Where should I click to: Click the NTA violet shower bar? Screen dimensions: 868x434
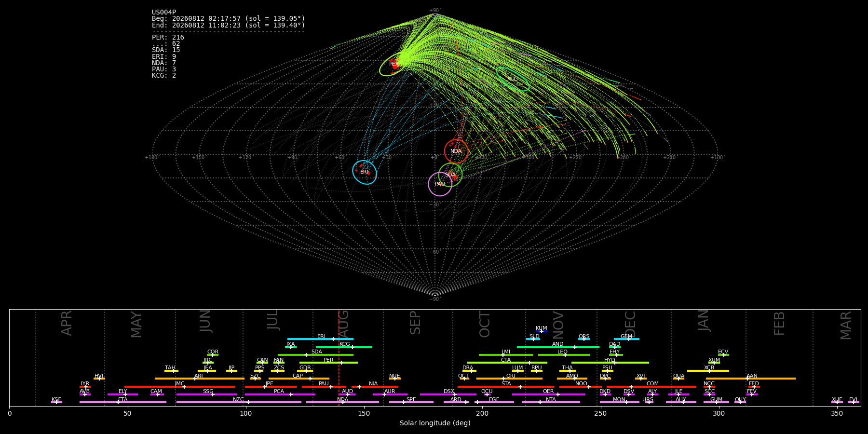[x=551, y=402]
